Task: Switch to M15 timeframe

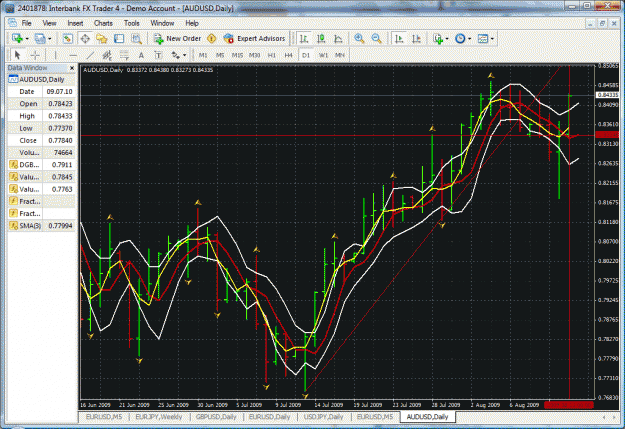Action: coord(237,55)
